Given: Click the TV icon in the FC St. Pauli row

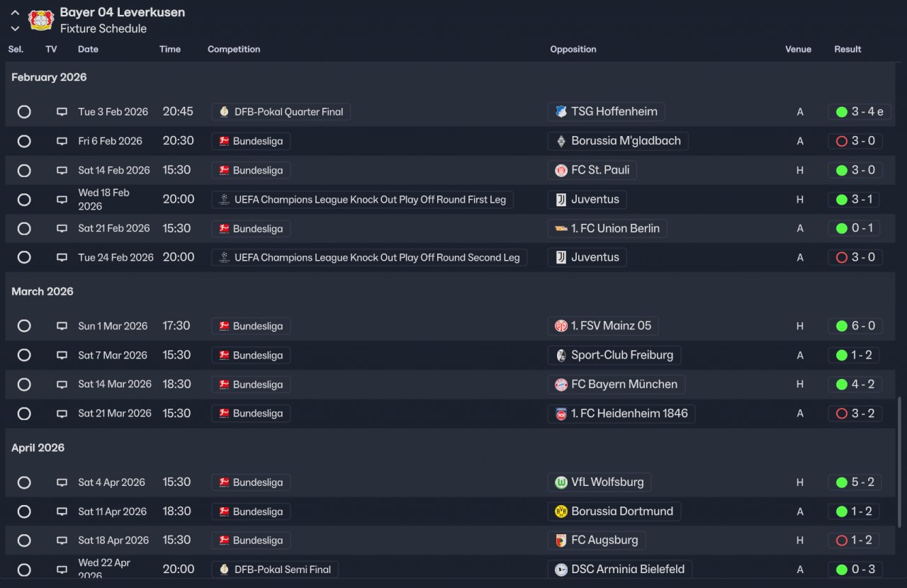Looking at the screenshot, I should pos(62,171).
